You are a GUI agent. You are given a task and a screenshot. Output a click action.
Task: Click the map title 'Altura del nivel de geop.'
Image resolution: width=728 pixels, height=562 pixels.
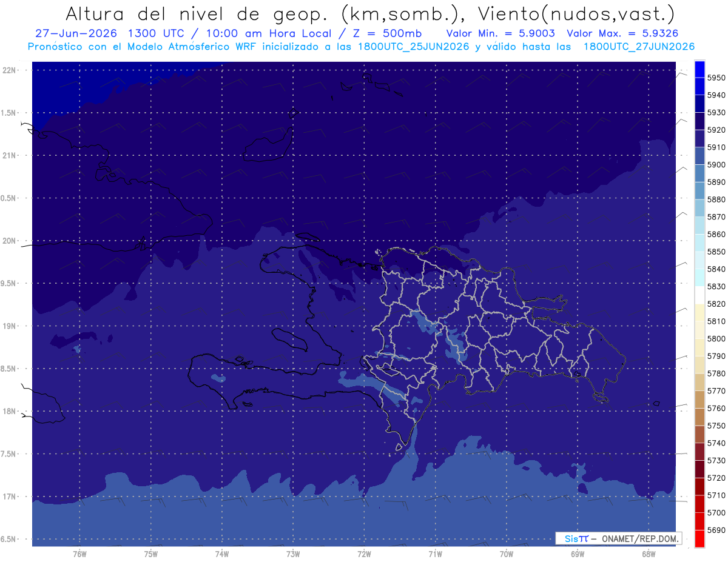(197, 13)
